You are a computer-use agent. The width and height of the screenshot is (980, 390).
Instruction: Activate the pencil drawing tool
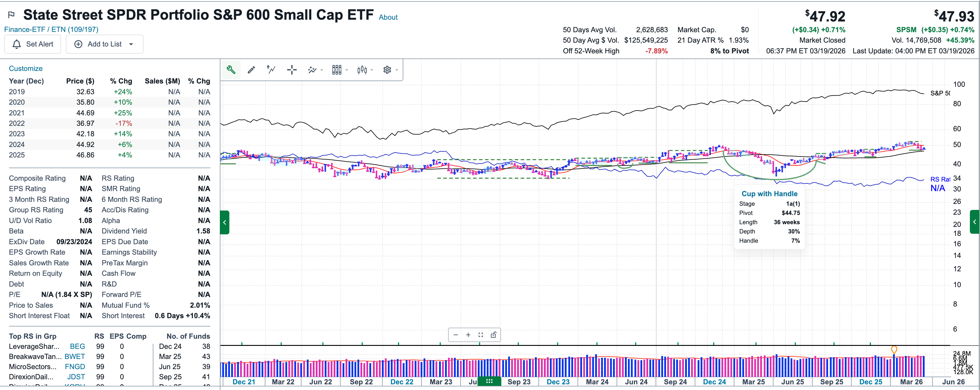pos(251,70)
